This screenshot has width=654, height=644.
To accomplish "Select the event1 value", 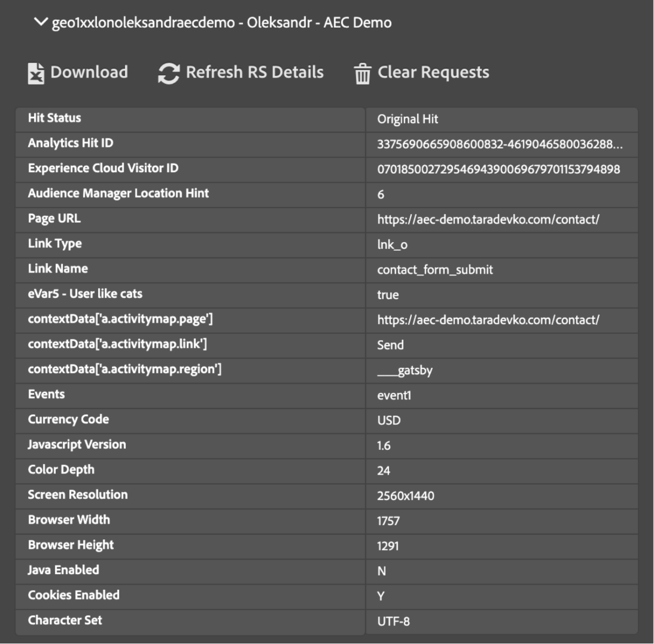I will [394, 395].
